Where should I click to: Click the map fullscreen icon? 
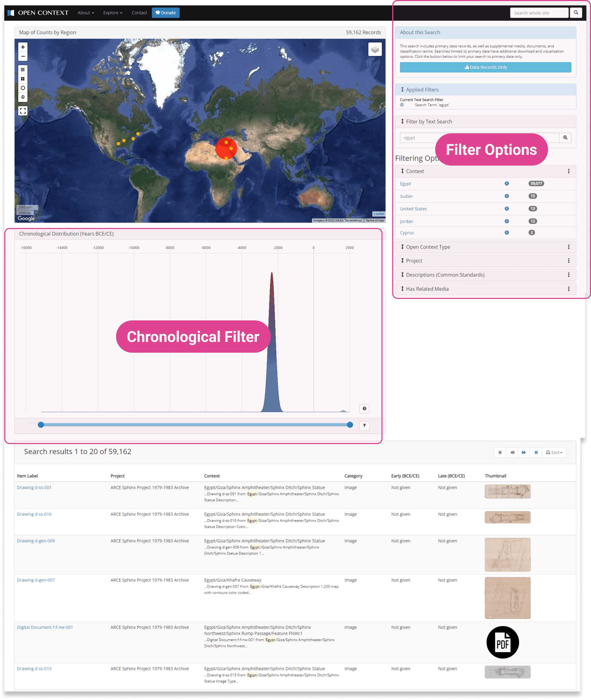(x=23, y=111)
